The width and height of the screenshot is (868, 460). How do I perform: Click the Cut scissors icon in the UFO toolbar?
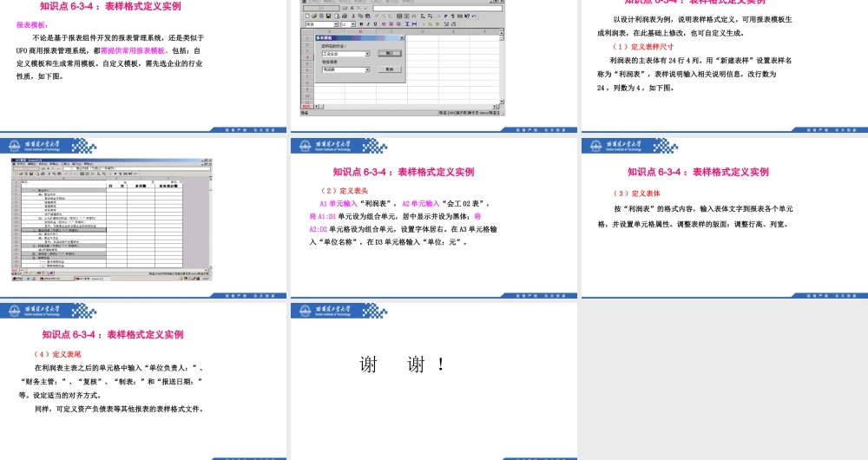[x=353, y=16]
